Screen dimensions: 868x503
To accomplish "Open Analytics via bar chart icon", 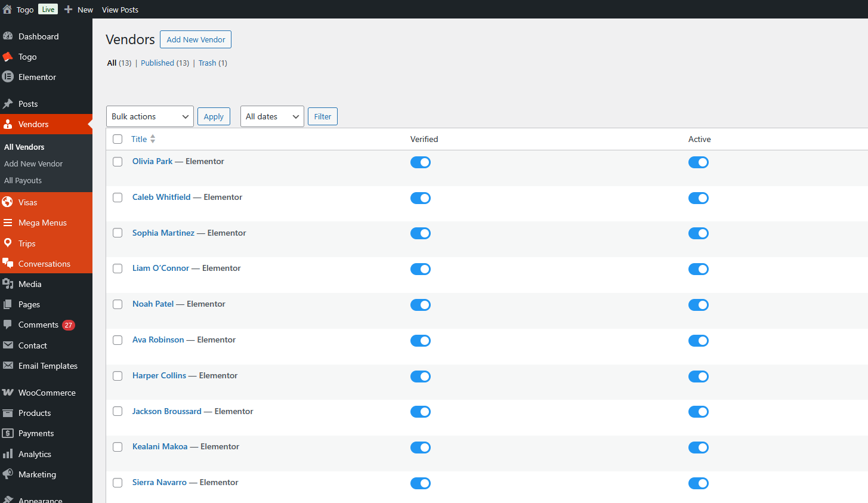I will (x=8, y=454).
